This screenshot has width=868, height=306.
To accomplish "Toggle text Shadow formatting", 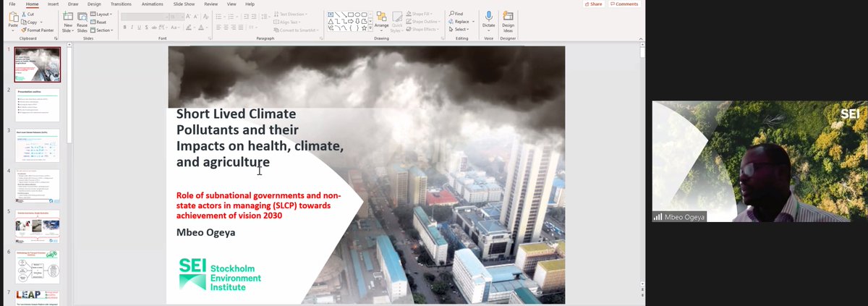I will (146, 27).
